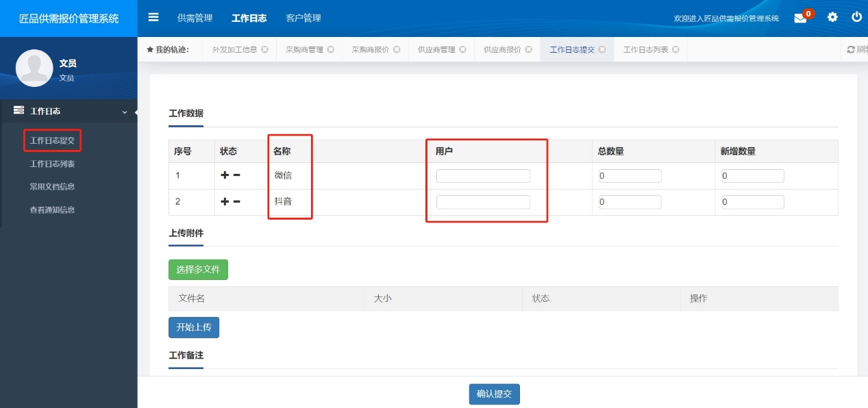
Task: Click 开始上传 button
Action: click(x=194, y=328)
